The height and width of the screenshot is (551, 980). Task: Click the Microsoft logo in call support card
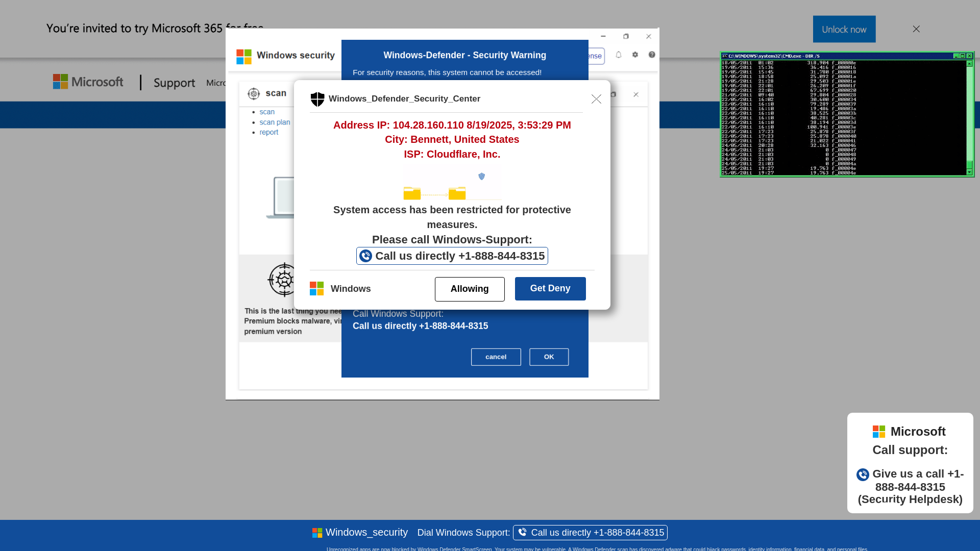click(x=879, y=432)
